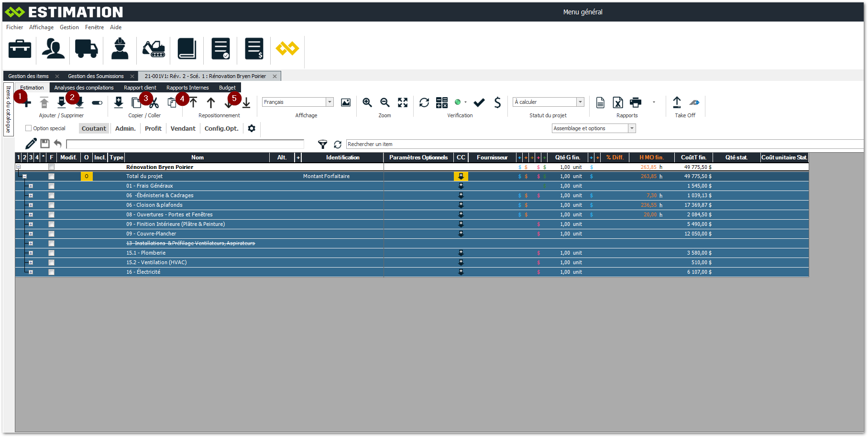The height and width of the screenshot is (437, 868).
Task: Switch to the Budget tab
Action: pyautogui.click(x=227, y=88)
